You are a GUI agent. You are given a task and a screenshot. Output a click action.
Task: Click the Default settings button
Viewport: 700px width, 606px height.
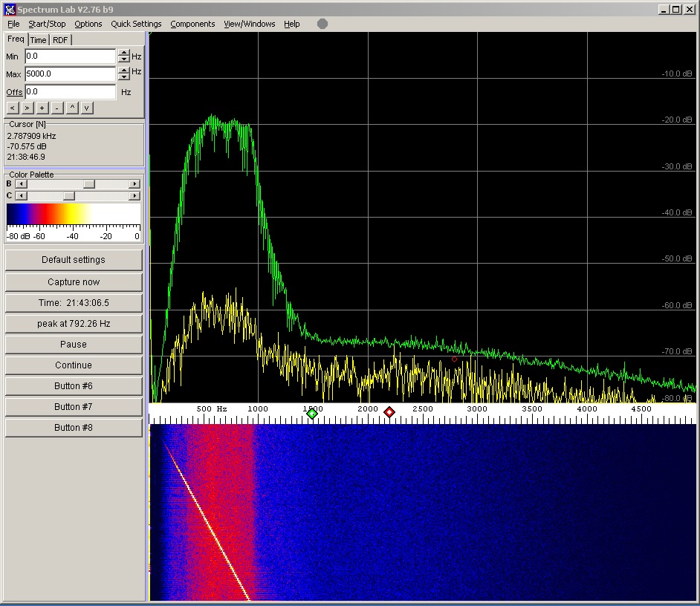[x=74, y=260]
